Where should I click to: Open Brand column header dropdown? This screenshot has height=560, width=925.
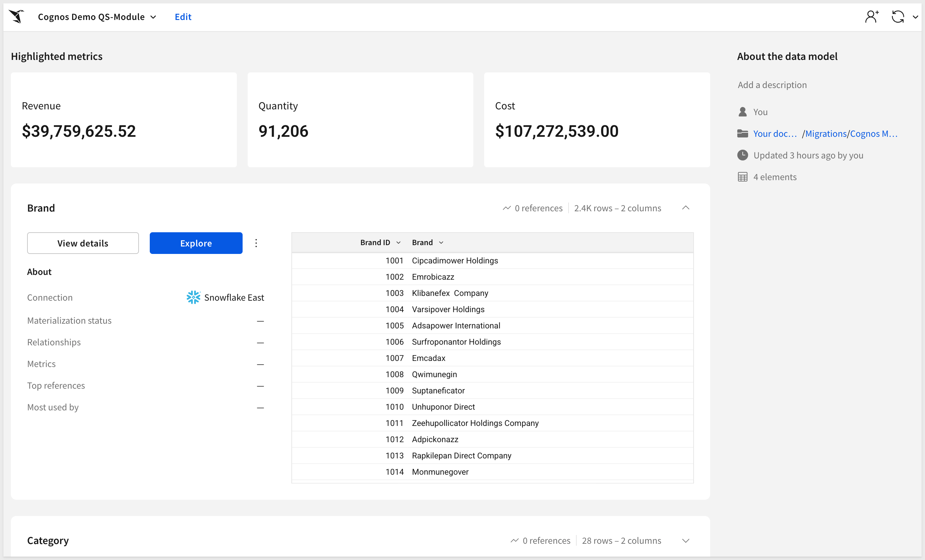coord(441,243)
